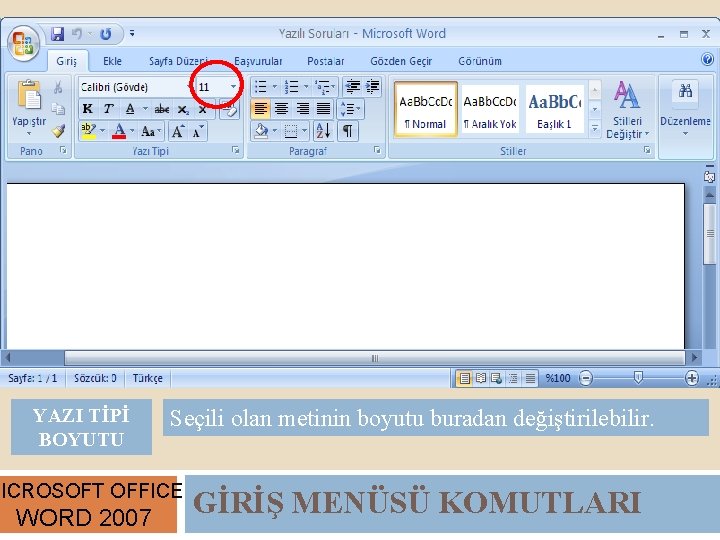Click Stilleri Değiştir button

(x=627, y=110)
